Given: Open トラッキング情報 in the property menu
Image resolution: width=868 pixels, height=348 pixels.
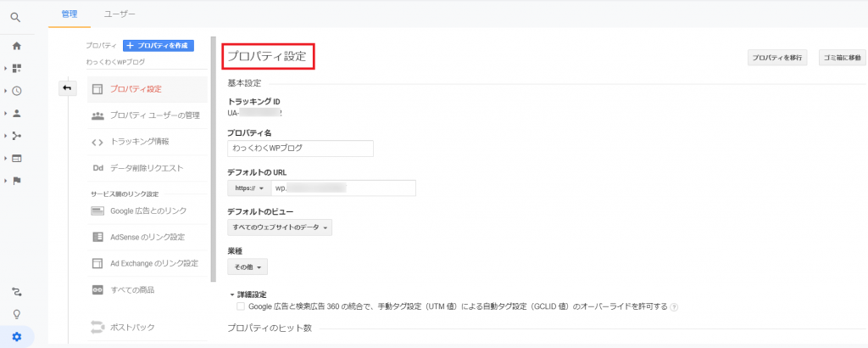Looking at the screenshot, I should pos(139,141).
